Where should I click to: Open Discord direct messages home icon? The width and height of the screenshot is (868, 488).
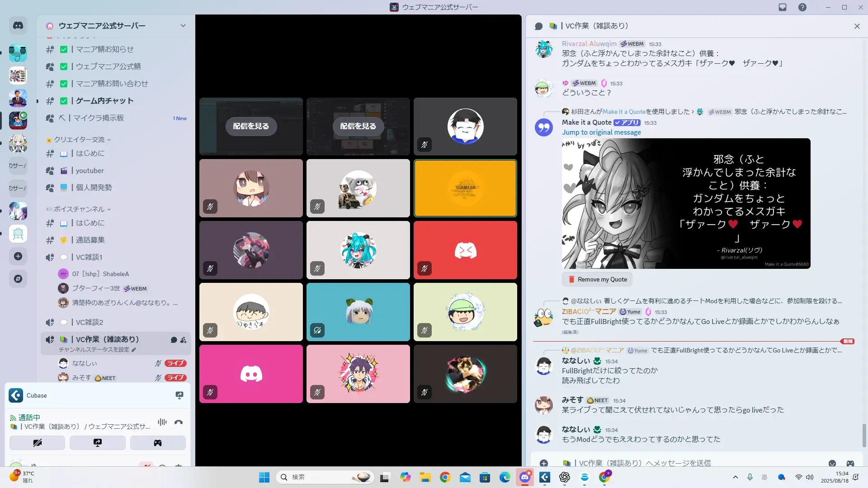18,26
